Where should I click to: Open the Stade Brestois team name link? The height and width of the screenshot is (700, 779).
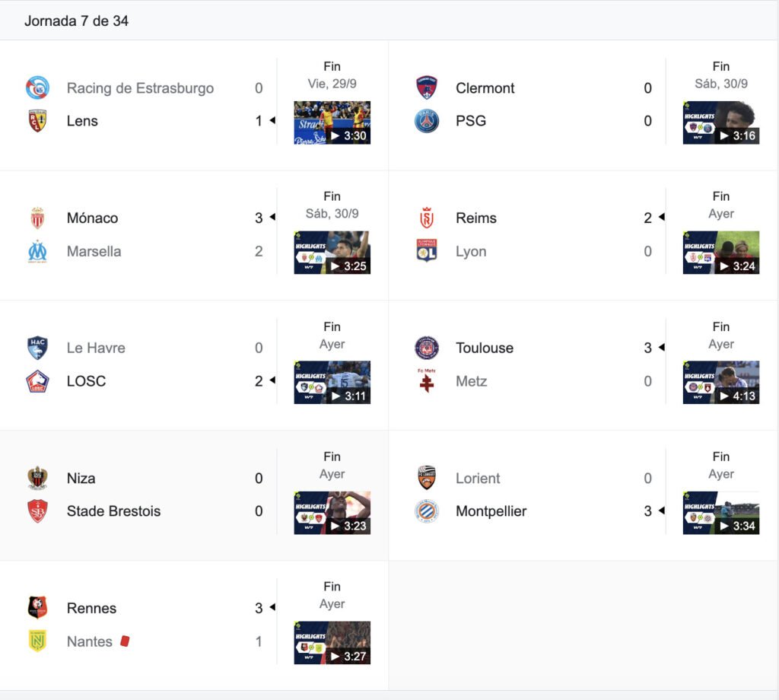pyautogui.click(x=113, y=511)
